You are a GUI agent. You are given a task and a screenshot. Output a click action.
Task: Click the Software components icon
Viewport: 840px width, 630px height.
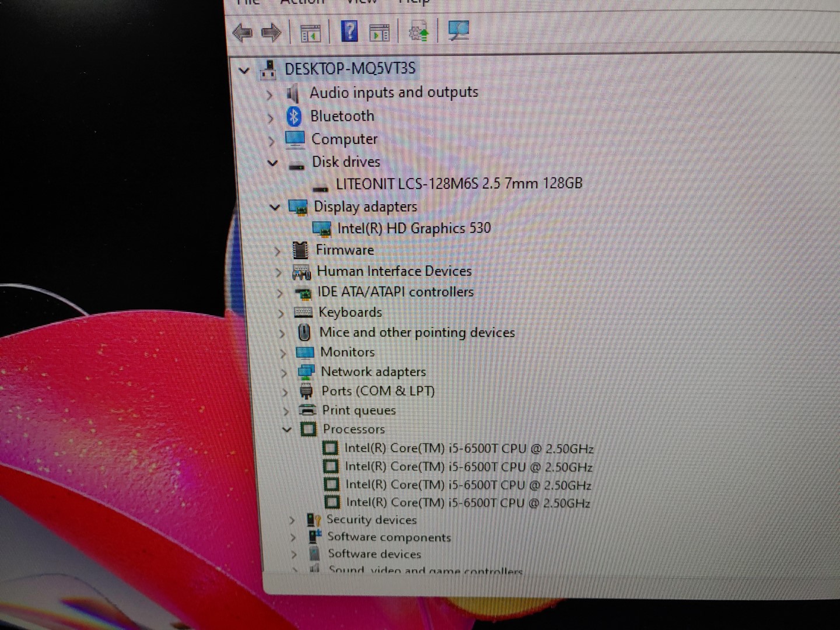(315, 537)
